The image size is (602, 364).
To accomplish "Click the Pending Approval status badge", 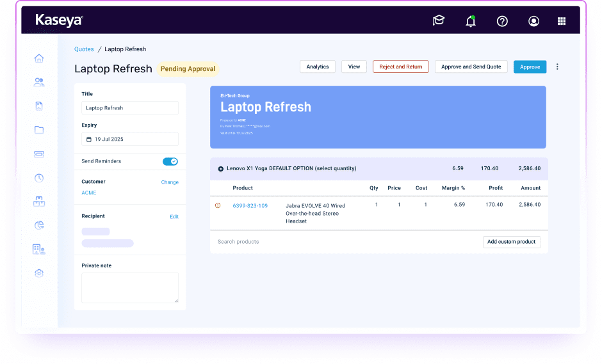I will click(x=188, y=68).
